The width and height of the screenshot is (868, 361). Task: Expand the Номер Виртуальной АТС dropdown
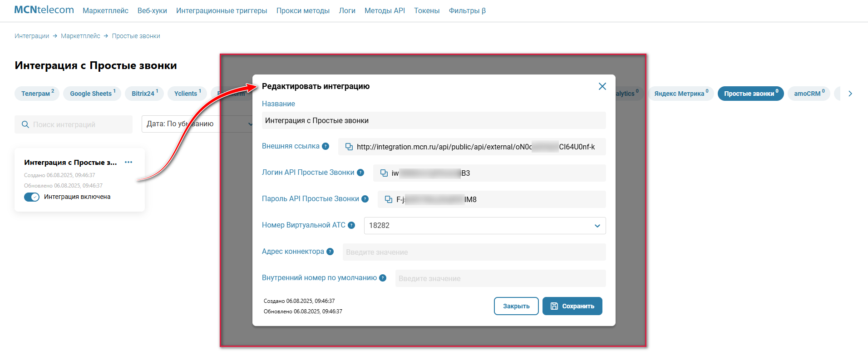coord(485,226)
